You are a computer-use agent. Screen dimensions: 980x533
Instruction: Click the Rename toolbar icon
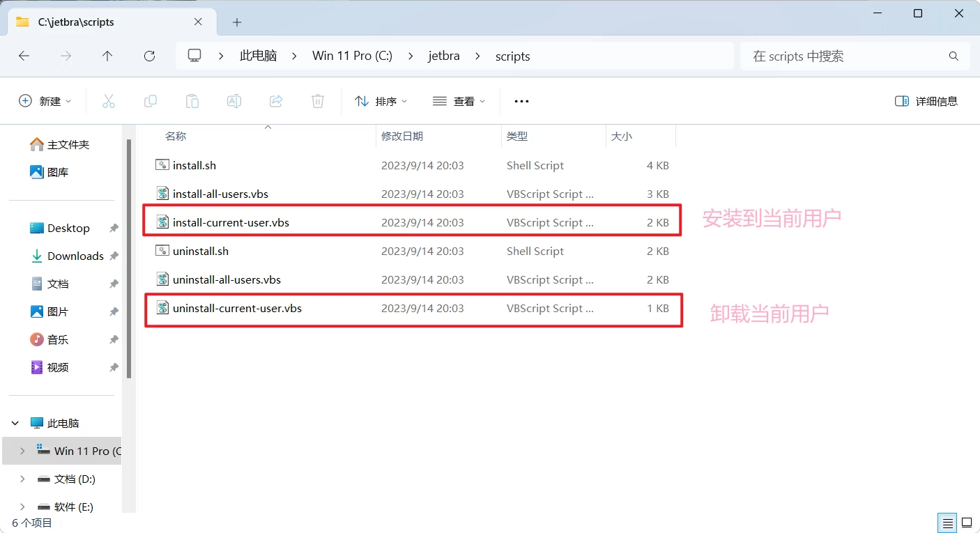pyautogui.click(x=234, y=101)
